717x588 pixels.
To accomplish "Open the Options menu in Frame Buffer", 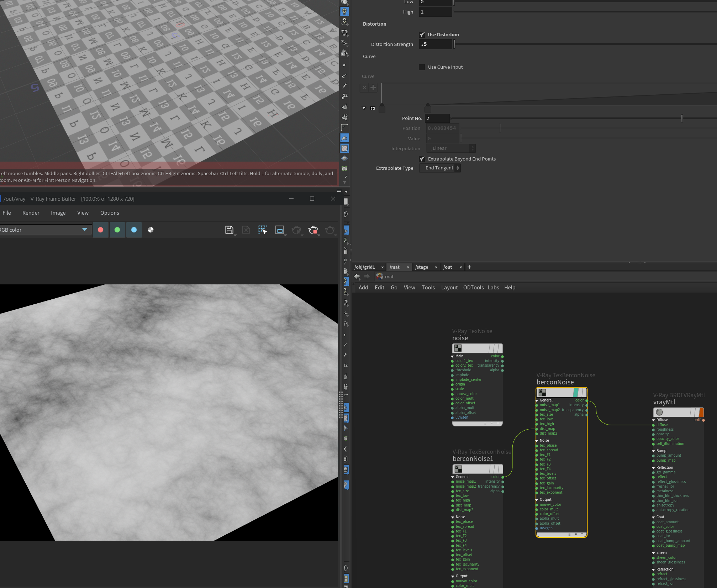I will (x=110, y=213).
